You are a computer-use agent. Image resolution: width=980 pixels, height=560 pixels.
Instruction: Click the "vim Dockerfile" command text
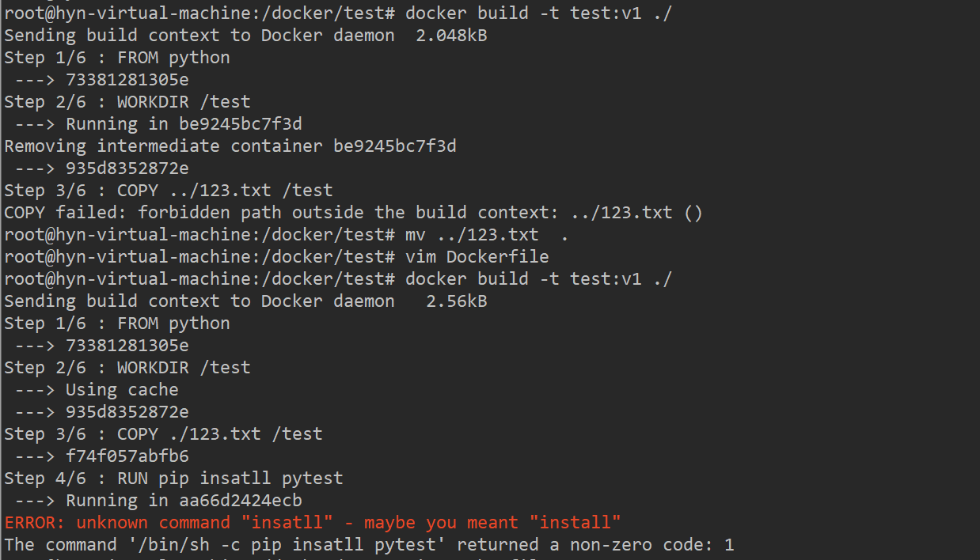[477, 257]
